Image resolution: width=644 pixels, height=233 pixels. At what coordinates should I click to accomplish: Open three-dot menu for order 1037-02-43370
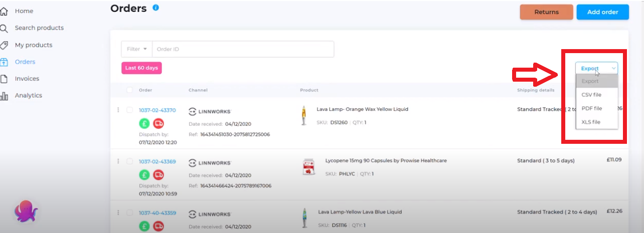(118, 110)
